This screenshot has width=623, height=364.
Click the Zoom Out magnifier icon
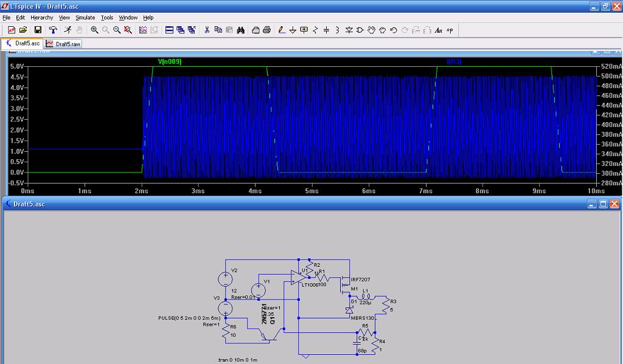[117, 30]
